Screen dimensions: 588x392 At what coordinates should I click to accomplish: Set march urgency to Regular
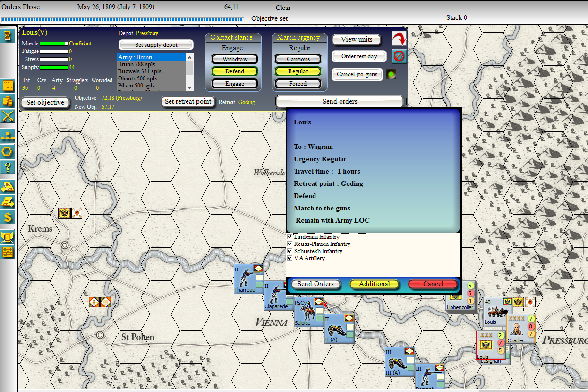tap(298, 71)
